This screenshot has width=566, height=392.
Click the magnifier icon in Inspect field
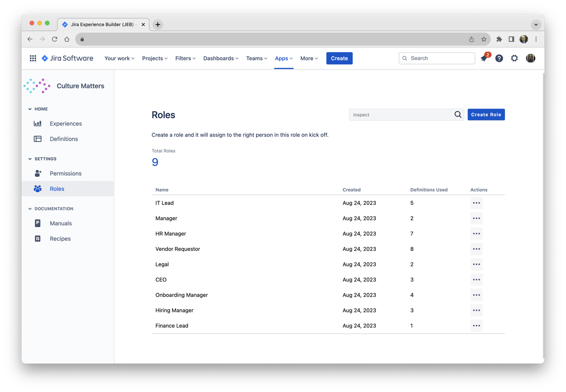click(458, 115)
